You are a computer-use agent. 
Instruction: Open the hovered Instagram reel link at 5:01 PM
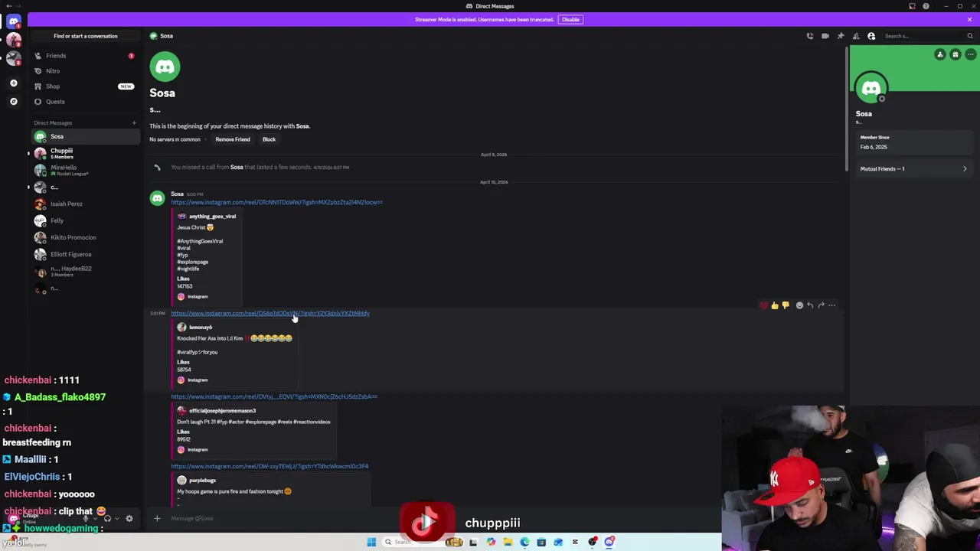coord(269,313)
